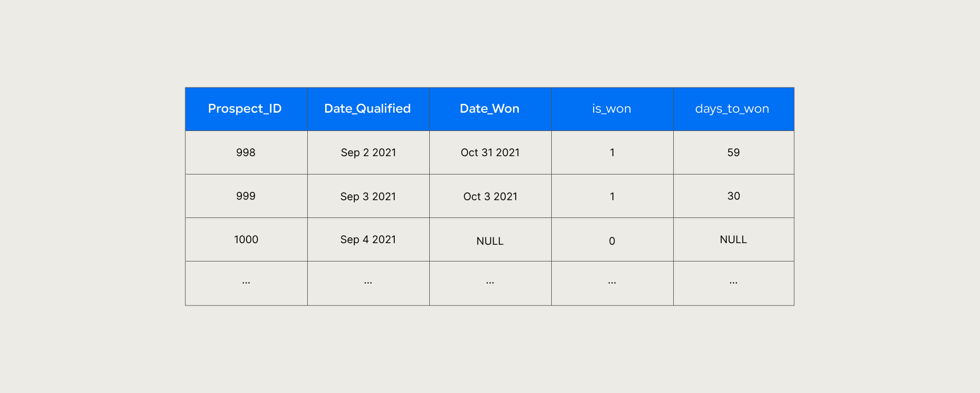The width and height of the screenshot is (980, 393).
Task: Click the days_to_won value 59
Action: pyautogui.click(x=733, y=152)
